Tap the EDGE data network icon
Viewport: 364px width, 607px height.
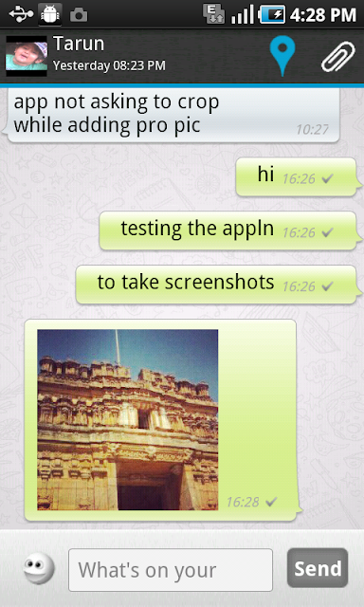coord(214,14)
